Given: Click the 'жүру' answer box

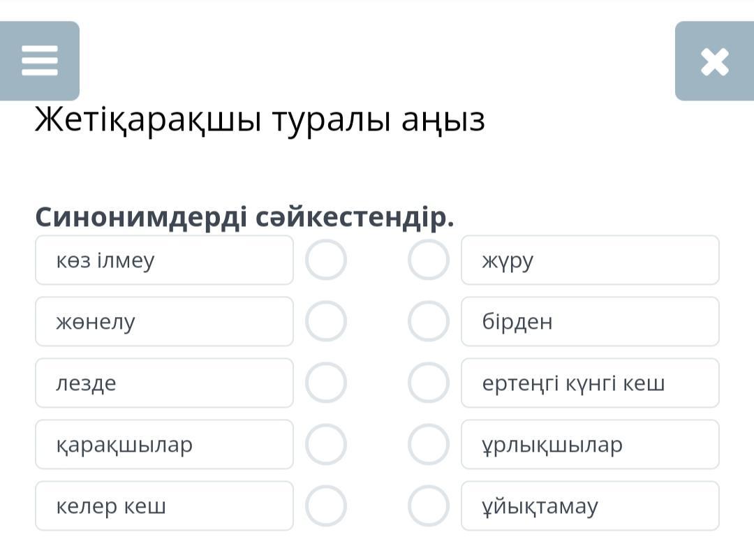Looking at the screenshot, I should pyautogui.click(x=590, y=260).
